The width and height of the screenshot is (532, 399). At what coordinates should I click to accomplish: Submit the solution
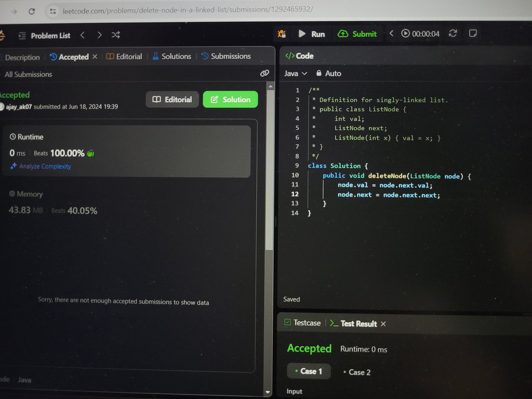pos(357,34)
